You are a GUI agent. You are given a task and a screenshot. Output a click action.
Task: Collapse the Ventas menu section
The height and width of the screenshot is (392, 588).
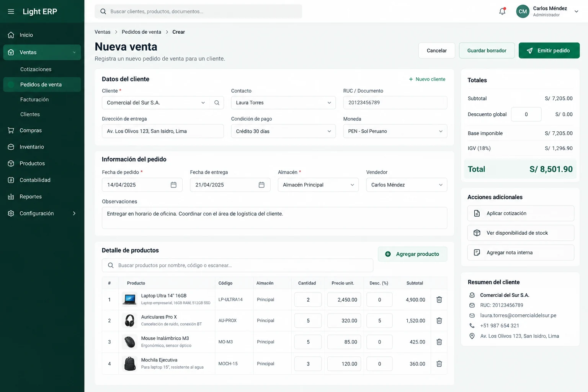pos(74,52)
